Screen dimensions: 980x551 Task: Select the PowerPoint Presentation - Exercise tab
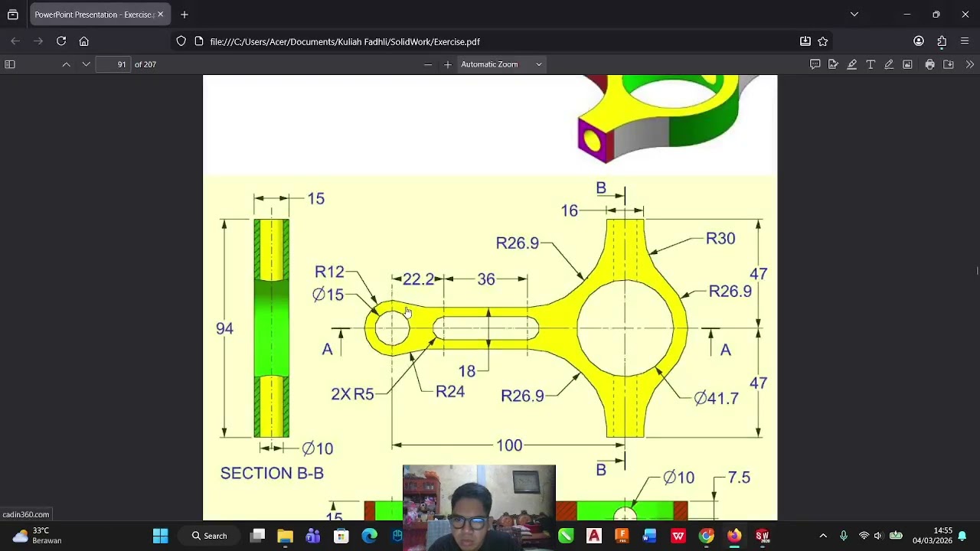[100, 15]
